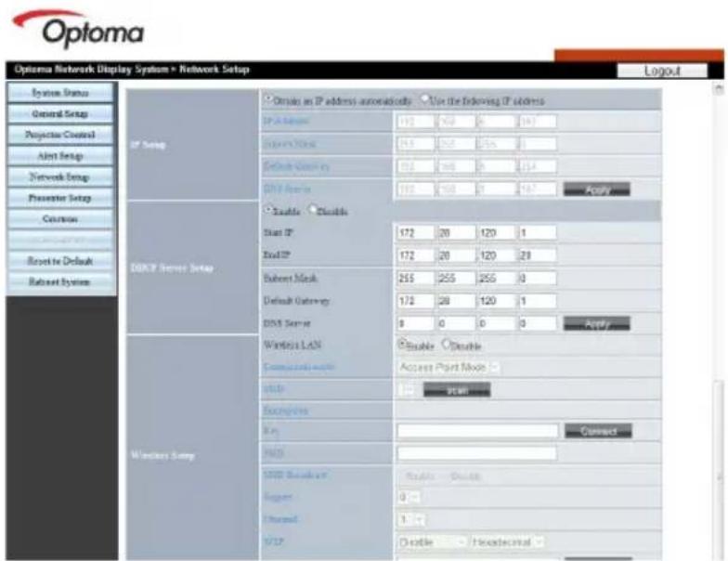Apply the IP Setup settings
This screenshot has width=728, height=561.
(x=596, y=189)
